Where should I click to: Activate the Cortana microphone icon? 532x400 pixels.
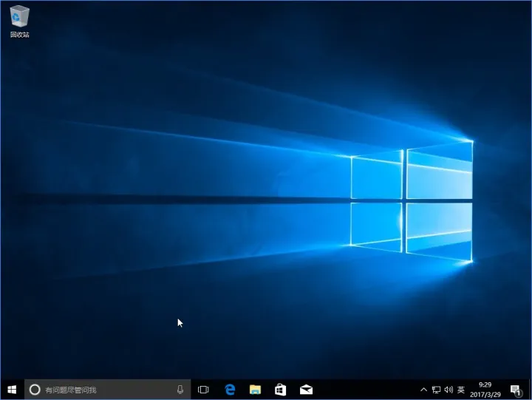[180, 390]
